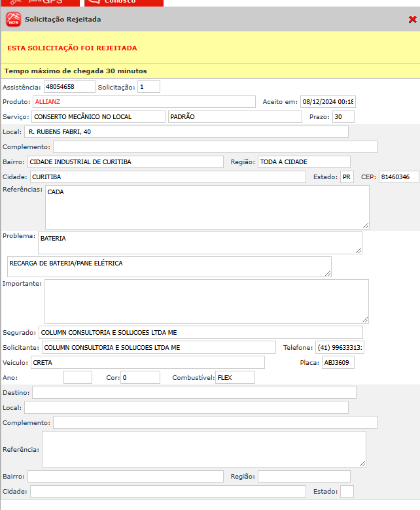420x510 pixels.
Task: Select the Solicitação number field
Action: click(149, 87)
